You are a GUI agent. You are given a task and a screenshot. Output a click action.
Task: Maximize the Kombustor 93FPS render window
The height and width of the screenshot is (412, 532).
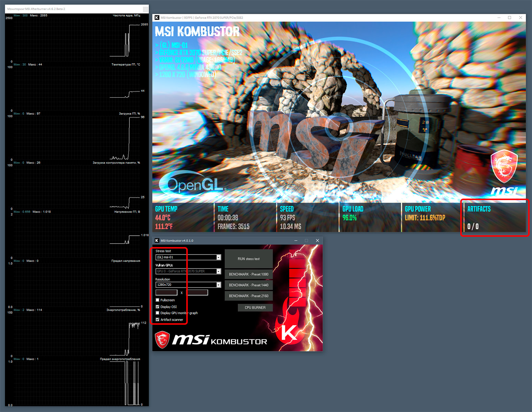coord(510,18)
